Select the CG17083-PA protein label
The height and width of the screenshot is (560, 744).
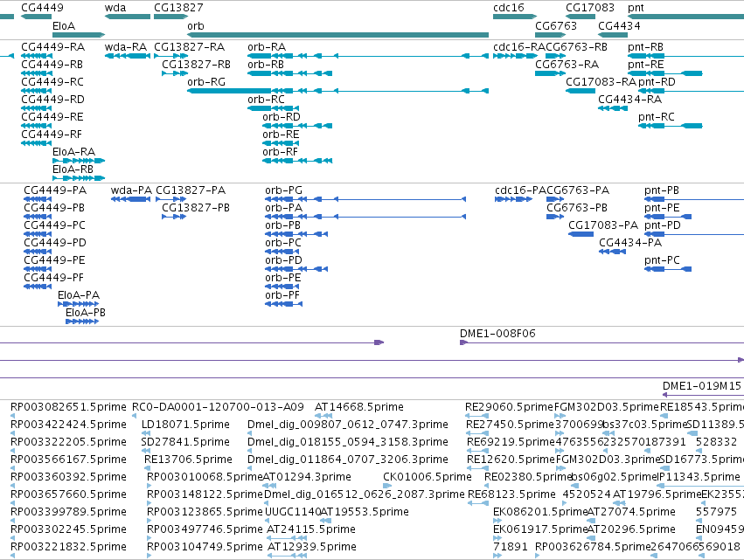(x=603, y=225)
